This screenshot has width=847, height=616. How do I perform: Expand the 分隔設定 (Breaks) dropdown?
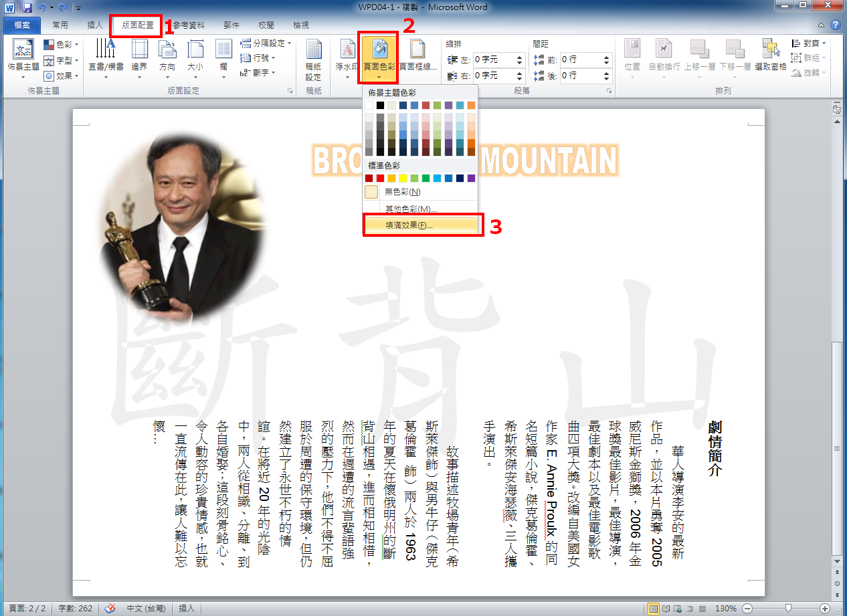(266, 43)
